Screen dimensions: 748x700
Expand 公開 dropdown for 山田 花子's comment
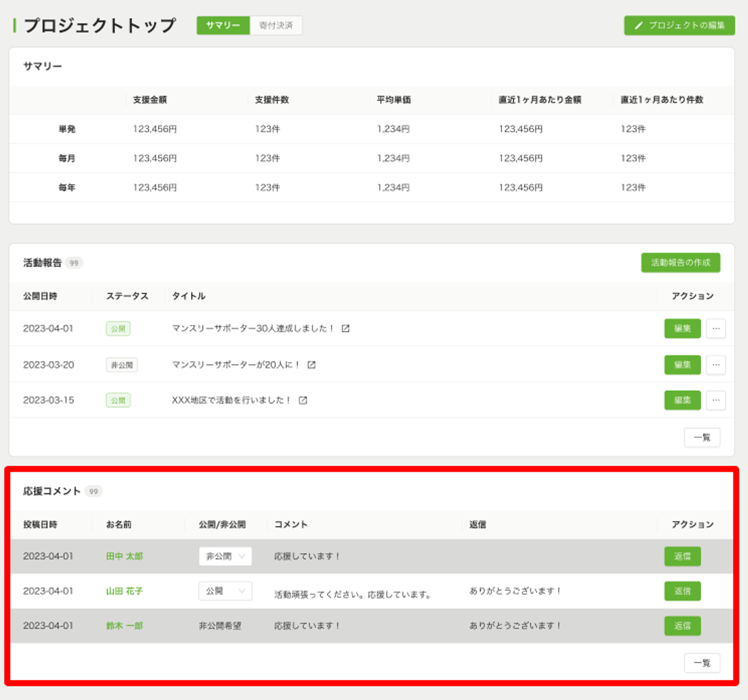click(x=225, y=591)
